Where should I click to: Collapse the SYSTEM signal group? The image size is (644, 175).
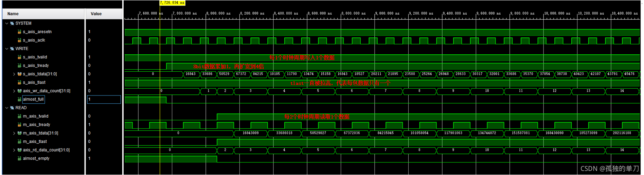pos(7,23)
